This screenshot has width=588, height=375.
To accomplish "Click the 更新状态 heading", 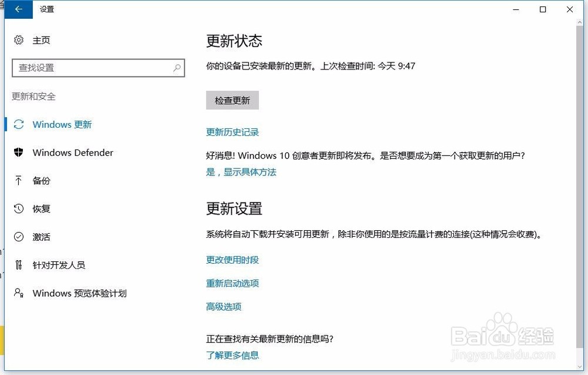I will click(235, 41).
